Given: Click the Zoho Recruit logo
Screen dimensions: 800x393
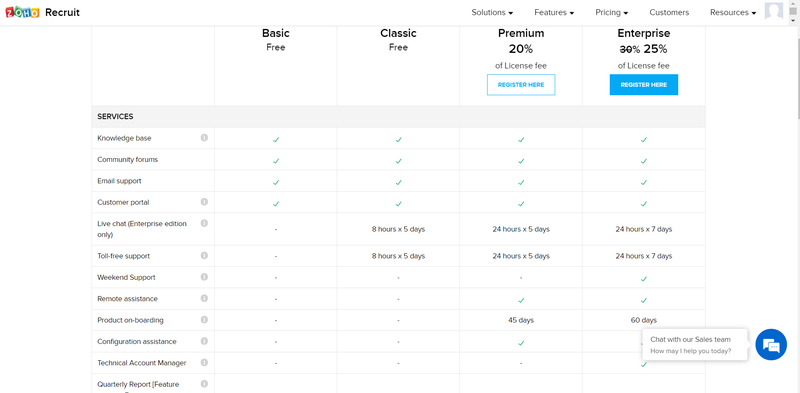Looking at the screenshot, I should [42, 13].
